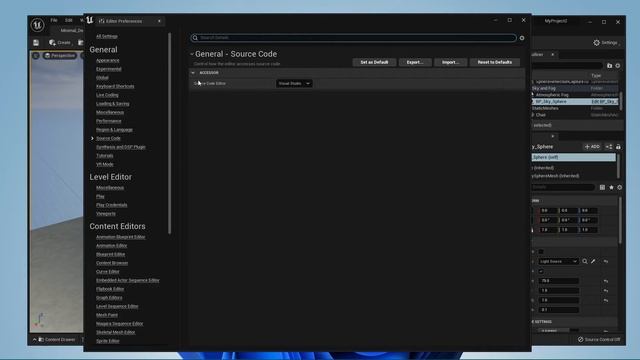Open the Perspective viewport dropdown
Image resolution: width=640 pixels, height=360 pixels.
click(x=60, y=55)
